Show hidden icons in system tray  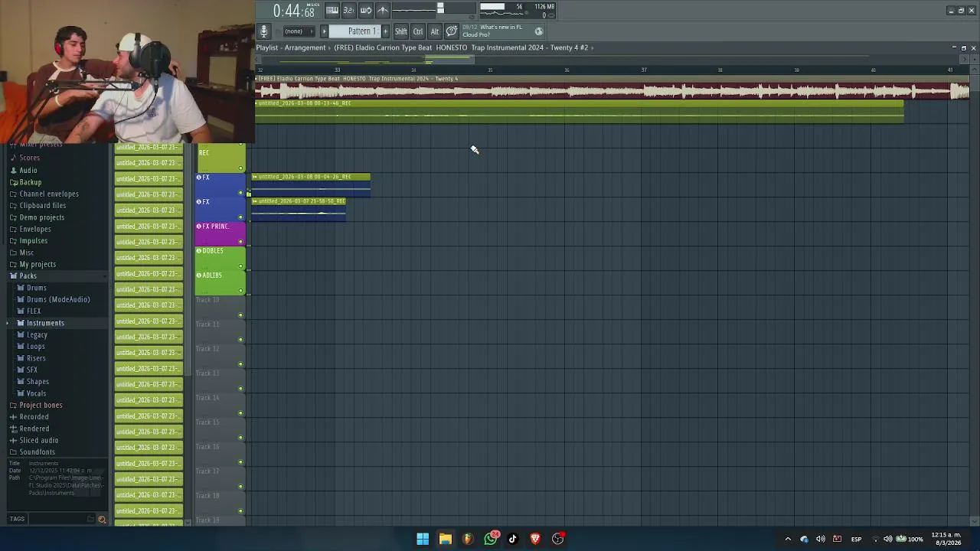point(788,539)
